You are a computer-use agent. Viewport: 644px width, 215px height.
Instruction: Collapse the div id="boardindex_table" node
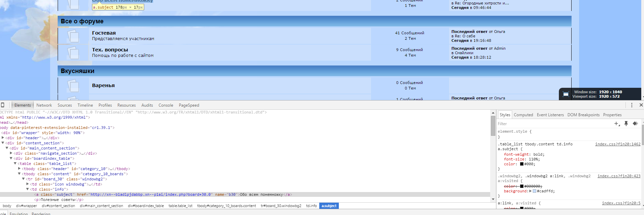pyautogui.click(x=11, y=158)
